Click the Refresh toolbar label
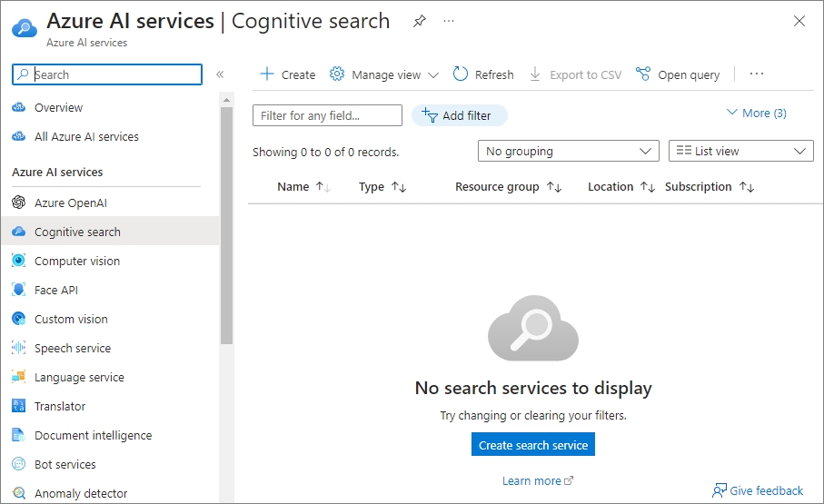This screenshot has height=504, width=824. click(x=494, y=75)
